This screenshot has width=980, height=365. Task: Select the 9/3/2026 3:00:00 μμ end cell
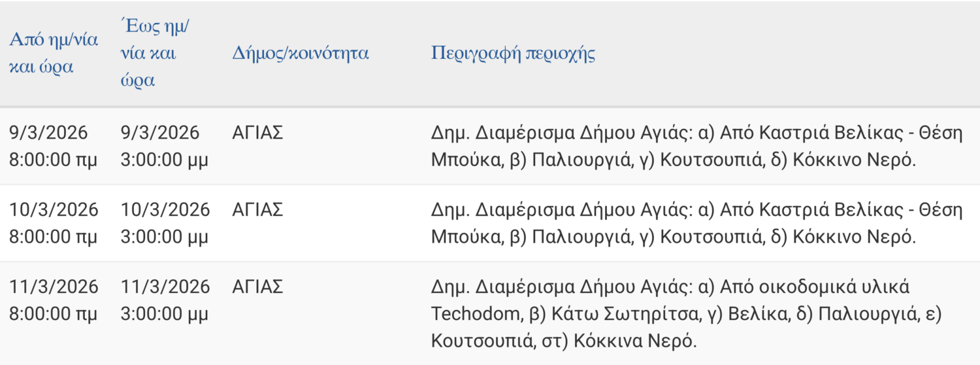pos(165,146)
